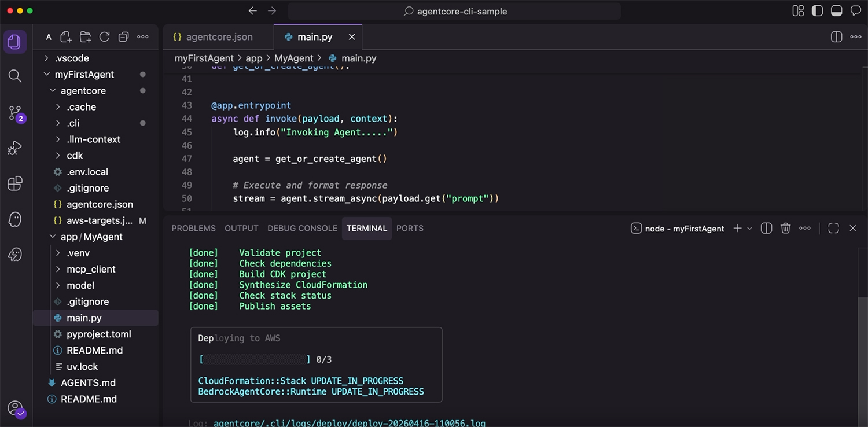Split the terminal panel

tap(766, 228)
